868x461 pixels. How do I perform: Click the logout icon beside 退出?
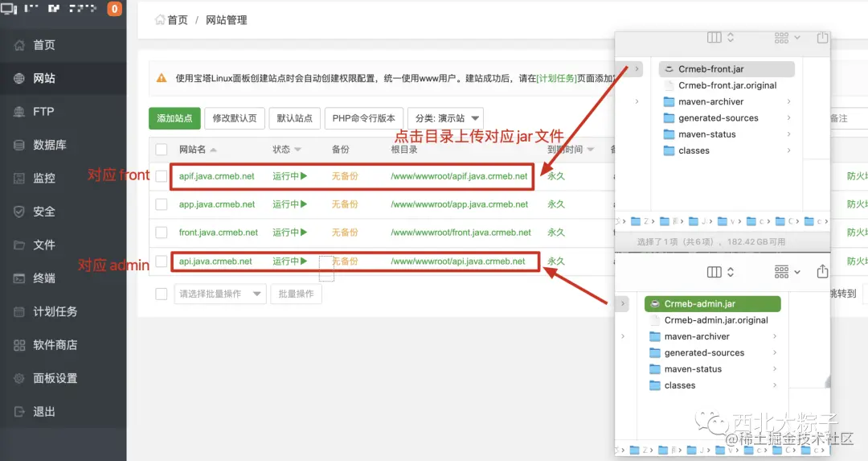click(x=18, y=412)
